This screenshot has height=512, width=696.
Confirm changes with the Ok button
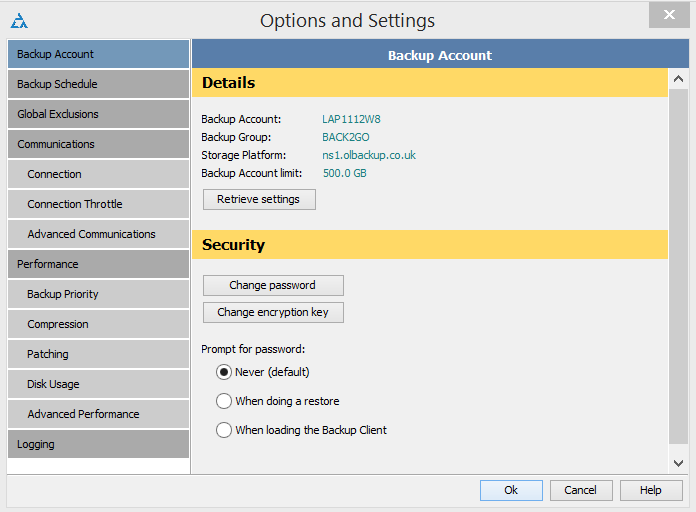point(511,490)
